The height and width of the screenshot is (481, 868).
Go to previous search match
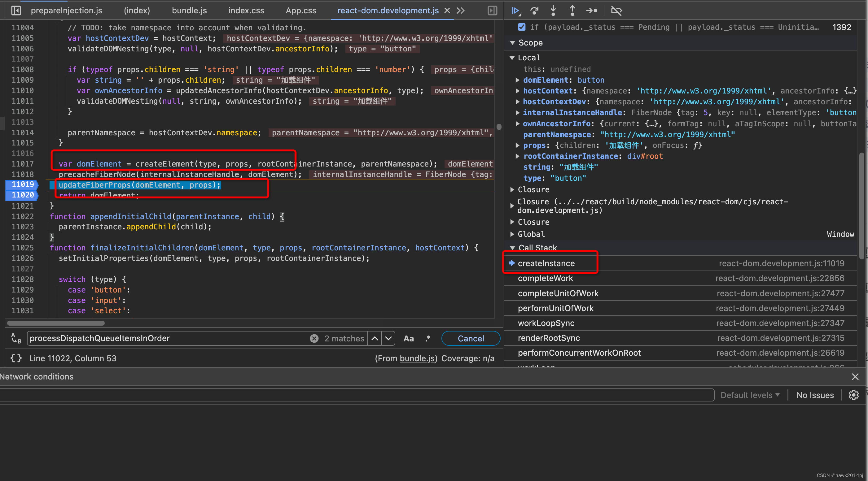tap(375, 338)
